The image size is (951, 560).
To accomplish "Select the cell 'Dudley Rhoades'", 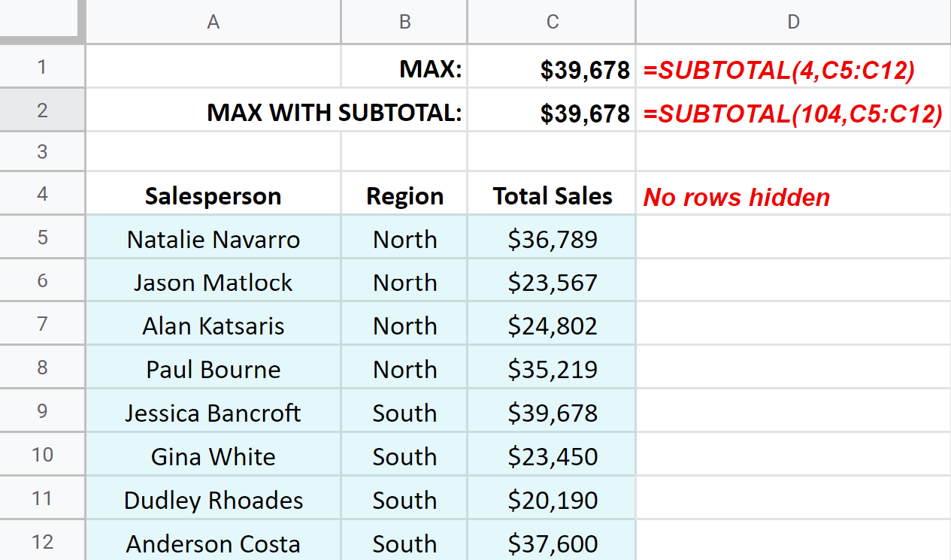I will pyautogui.click(x=214, y=498).
